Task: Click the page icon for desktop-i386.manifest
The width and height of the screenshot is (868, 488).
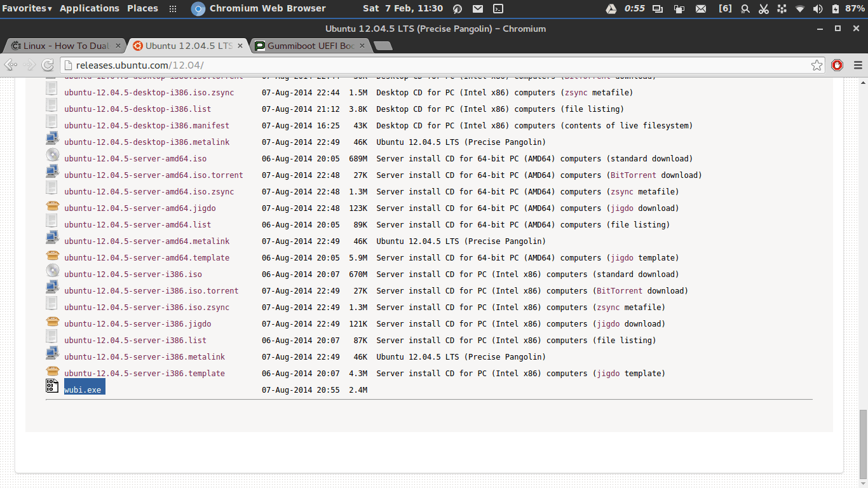Action: tap(52, 122)
